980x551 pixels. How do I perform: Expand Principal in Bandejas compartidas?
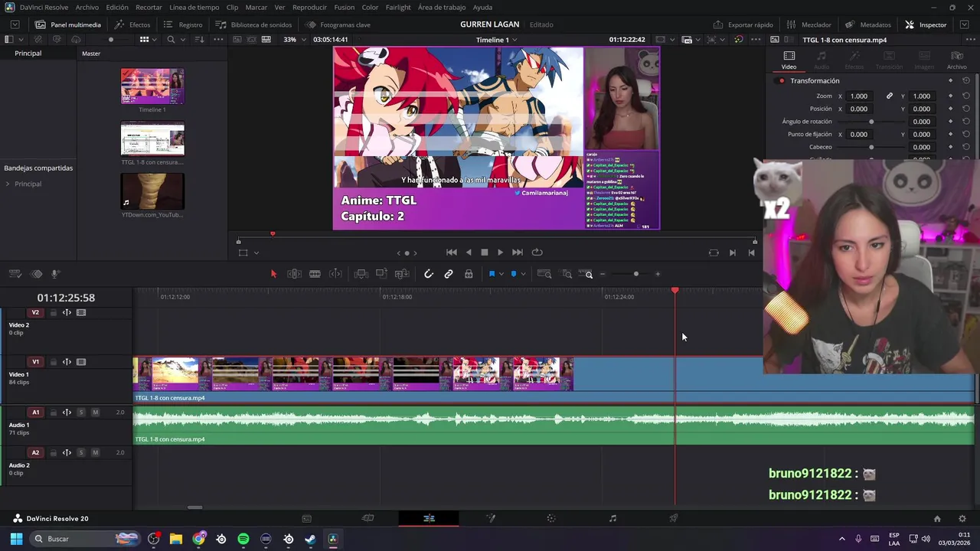coord(8,184)
